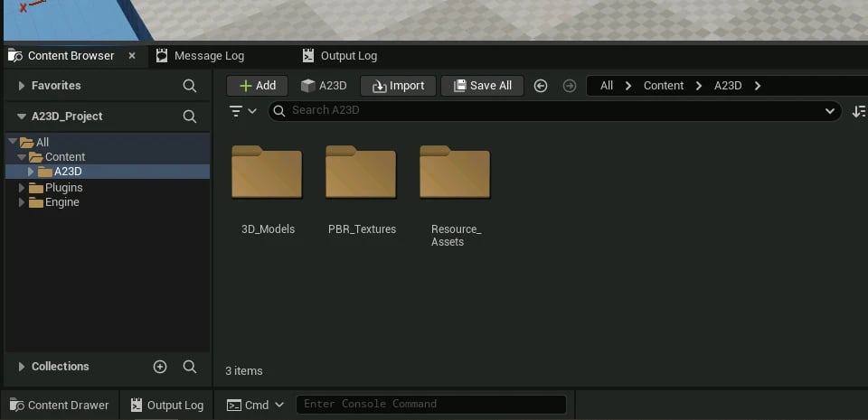Expand the Favorites section
Screen dimensions: 868x420
tap(22, 86)
